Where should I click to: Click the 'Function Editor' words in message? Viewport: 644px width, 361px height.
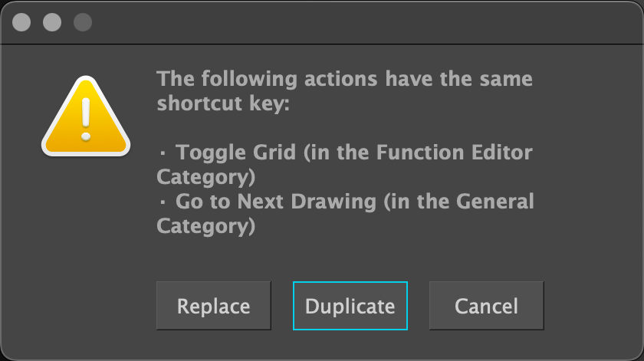[454, 153]
